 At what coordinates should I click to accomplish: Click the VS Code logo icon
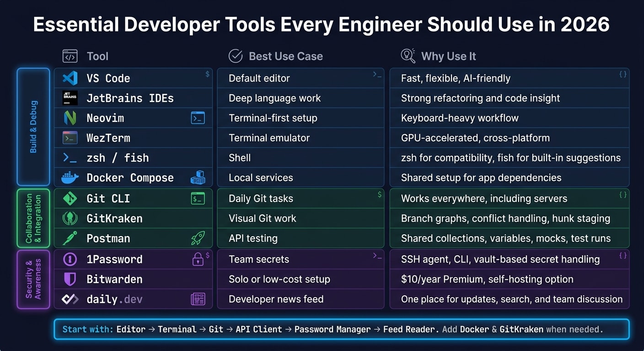click(x=70, y=78)
